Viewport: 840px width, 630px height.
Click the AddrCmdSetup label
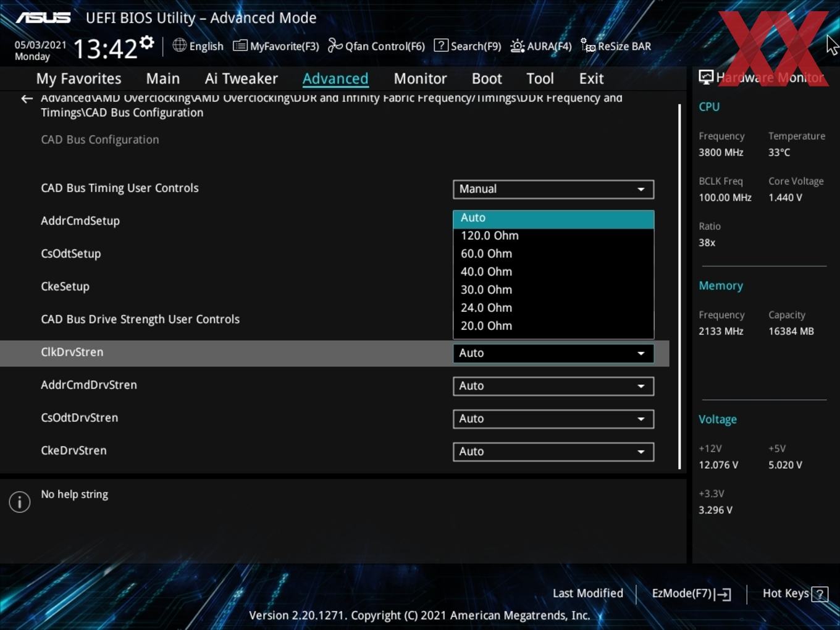tap(80, 221)
